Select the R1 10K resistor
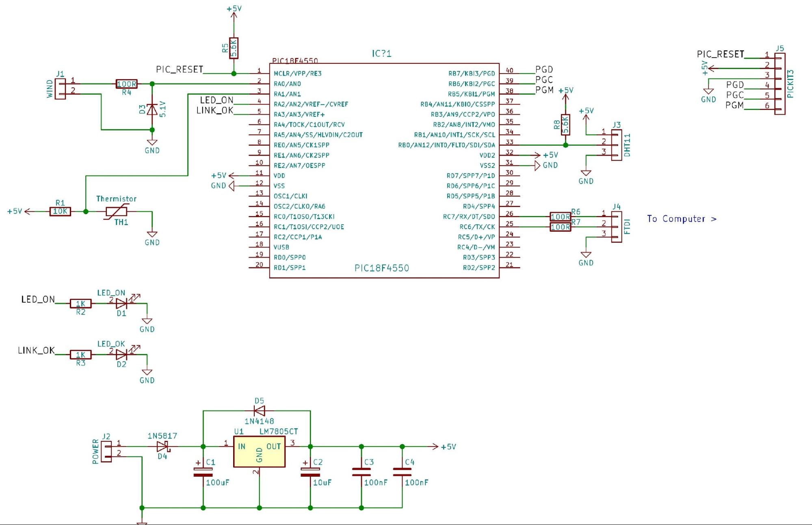Viewport: 812px width, 525px height. click(x=60, y=211)
